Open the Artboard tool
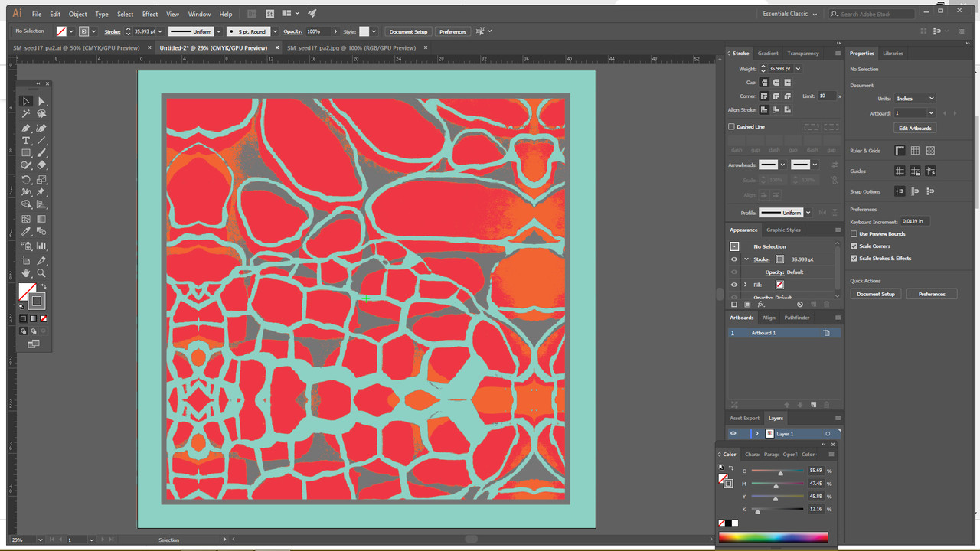 point(25,259)
